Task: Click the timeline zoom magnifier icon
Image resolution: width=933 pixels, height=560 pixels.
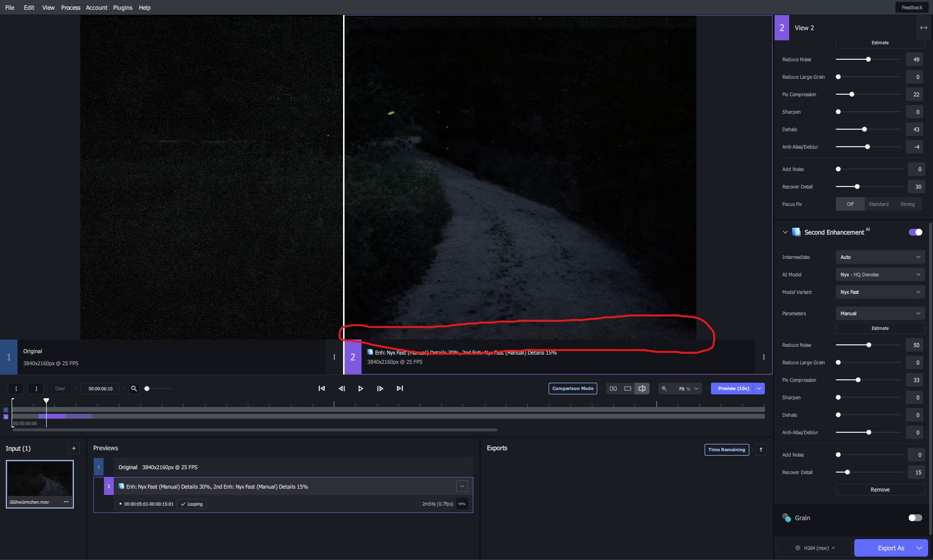Action: [134, 389]
